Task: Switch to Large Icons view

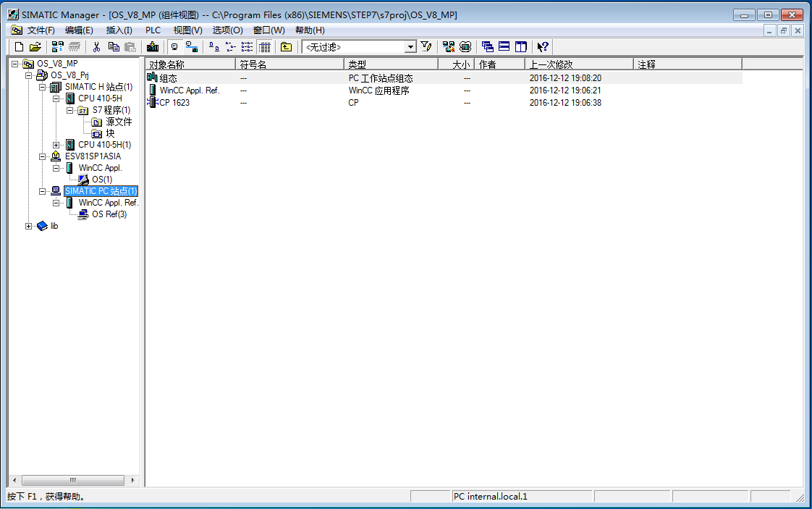Action: pos(214,47)
